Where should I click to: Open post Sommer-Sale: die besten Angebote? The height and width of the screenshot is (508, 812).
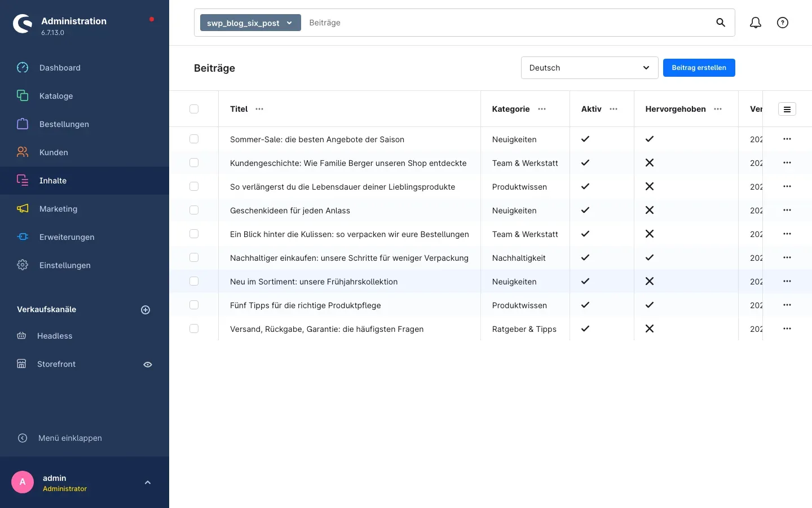317,139
